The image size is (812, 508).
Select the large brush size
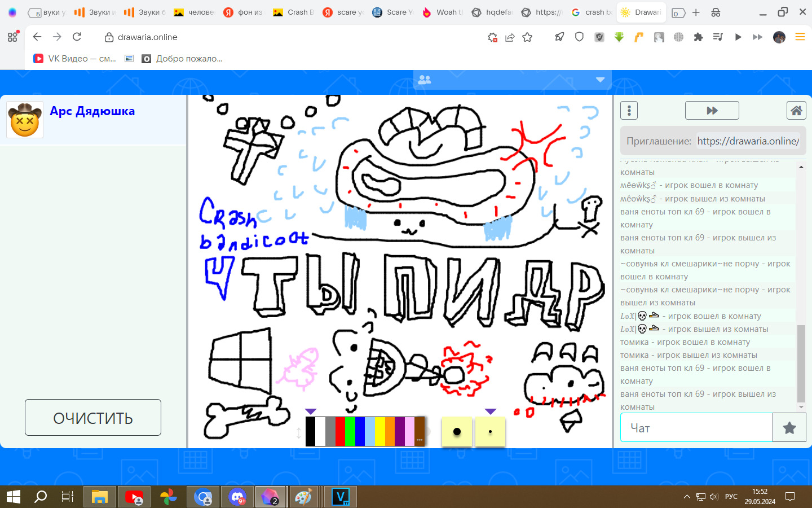click(457, 432)
